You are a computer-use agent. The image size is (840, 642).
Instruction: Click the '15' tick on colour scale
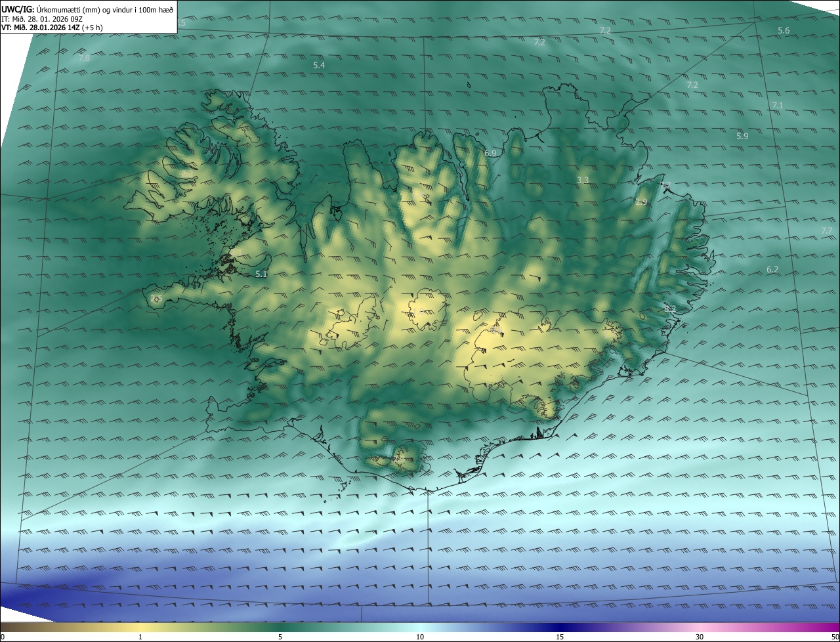[x=560, y=637]
